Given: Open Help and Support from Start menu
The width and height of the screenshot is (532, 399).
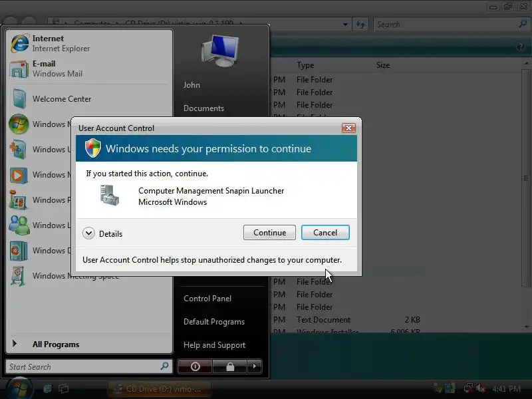Looking at the screenshot, I should point(214,345).
